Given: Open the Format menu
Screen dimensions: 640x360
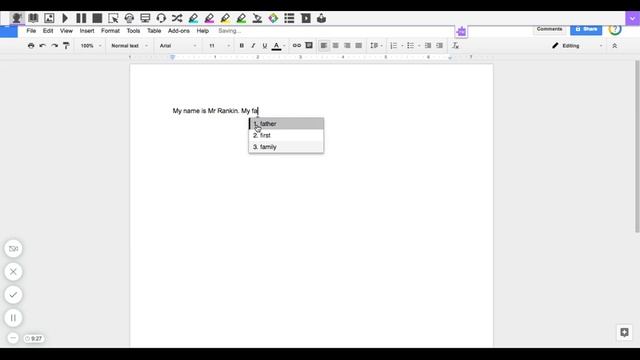Looking at the screenshot, I should [x=110, y=31].
